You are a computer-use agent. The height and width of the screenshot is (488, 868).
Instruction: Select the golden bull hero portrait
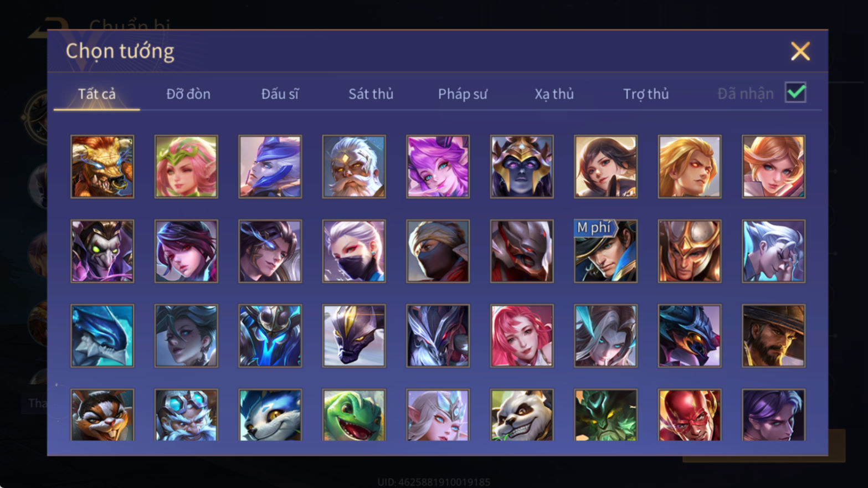click(x=102, y=167)
